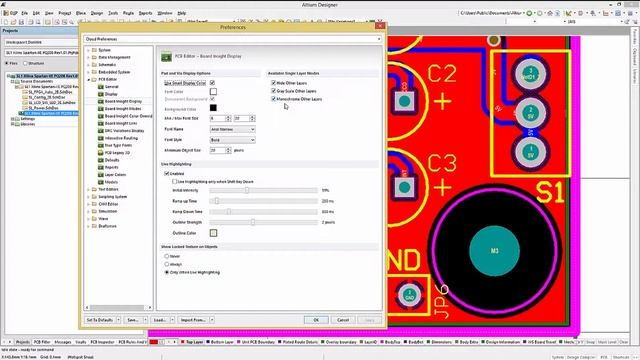Click Cancel in the Preferences dialog

tap(343, 320)
